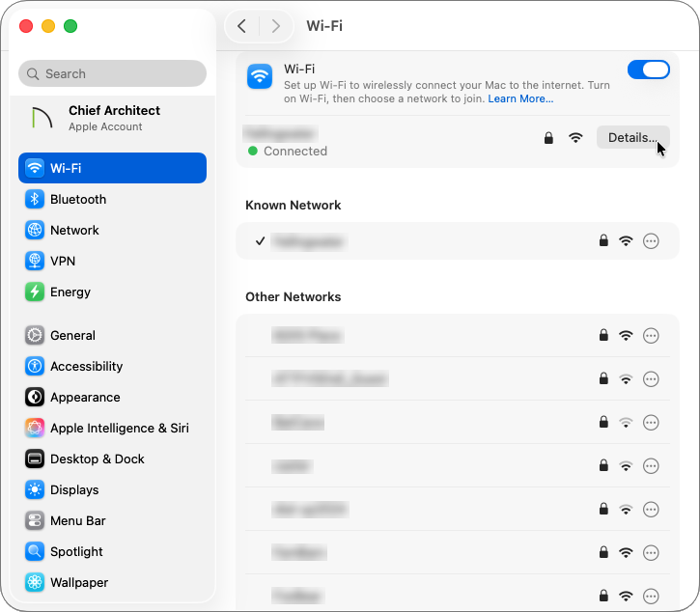Open more options for seventh Other Networks entry
Image resolution: width=700 pixels, height=612 pixels.
[x=651, y=596]
